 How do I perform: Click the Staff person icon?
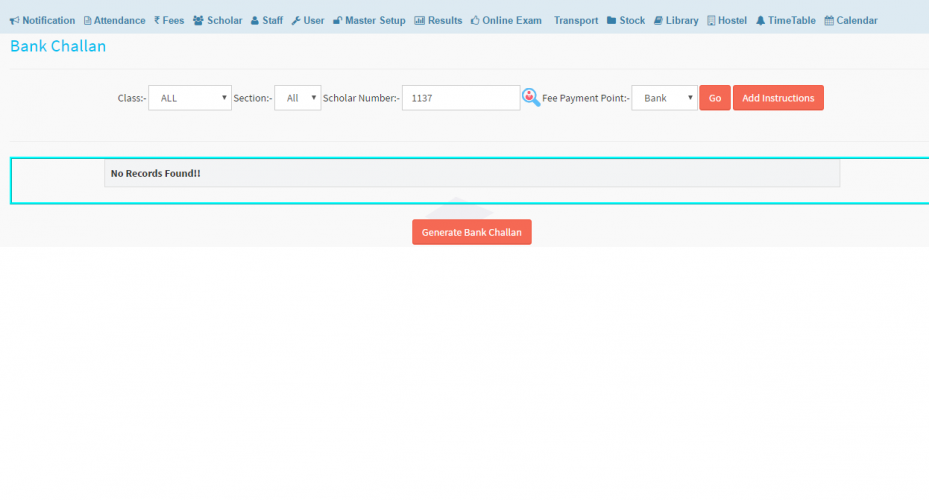pyautogui.click(x=255, y=21)
